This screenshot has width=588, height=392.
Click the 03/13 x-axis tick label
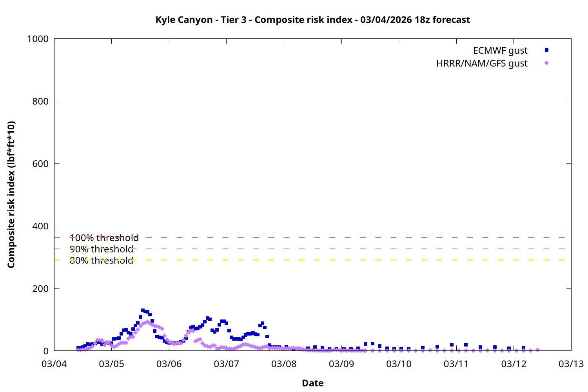(x=571, y=364)
